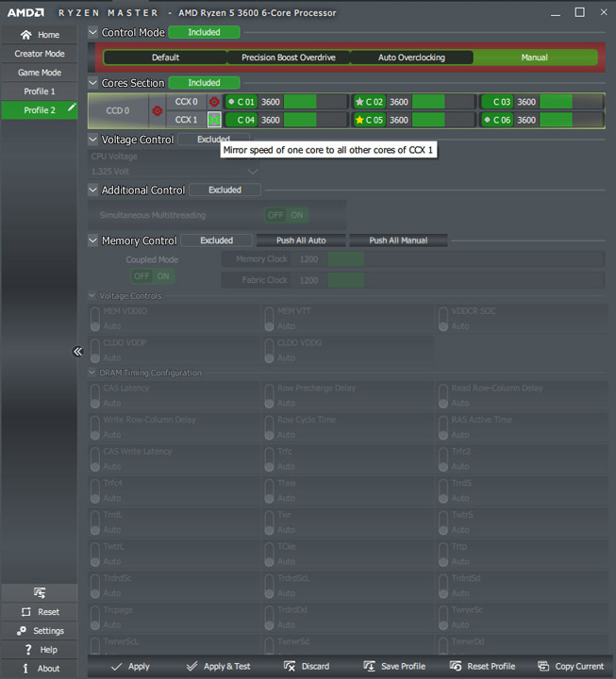
Task: Adjust the C 02 core speed slider
Action: (444, 102)
